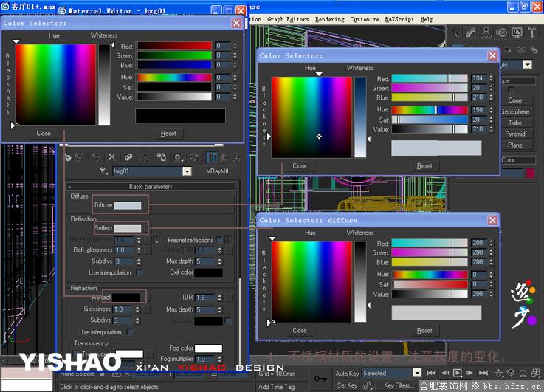544x392 pixels.
Task: Go to previous frame button
Action: (445, 373)
